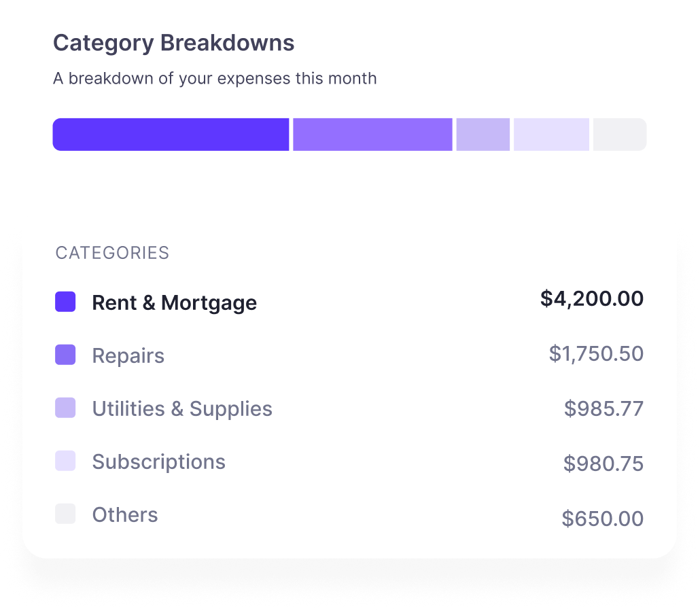The width and height of the screenshot is (700, 611).
Task: Click the Utilities & Supplies bar segment
Action: (x=483, y=135)
